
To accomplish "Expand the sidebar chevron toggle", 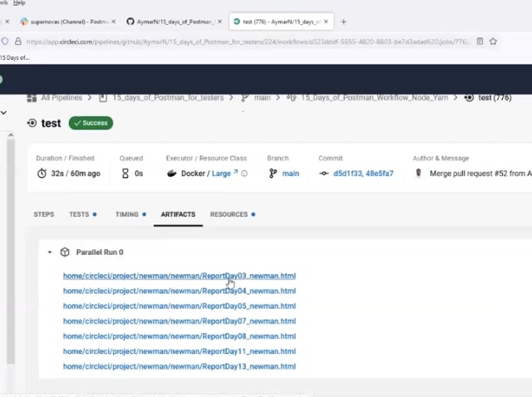I will pyautogui.click(x=3, y=113).
